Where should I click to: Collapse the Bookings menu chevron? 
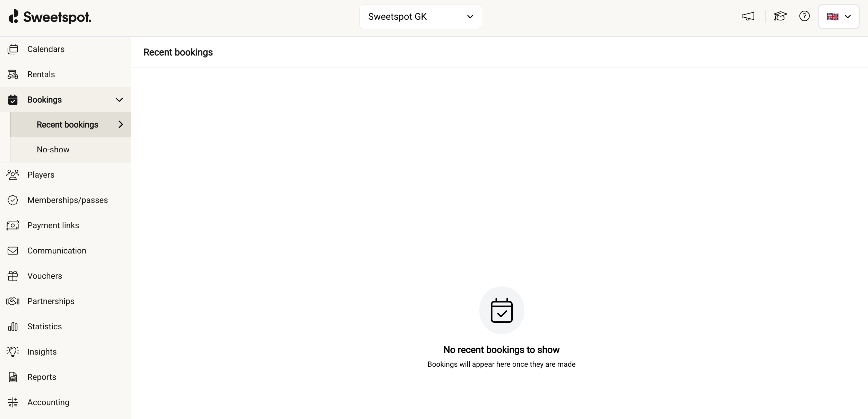(x=119, y=100)
